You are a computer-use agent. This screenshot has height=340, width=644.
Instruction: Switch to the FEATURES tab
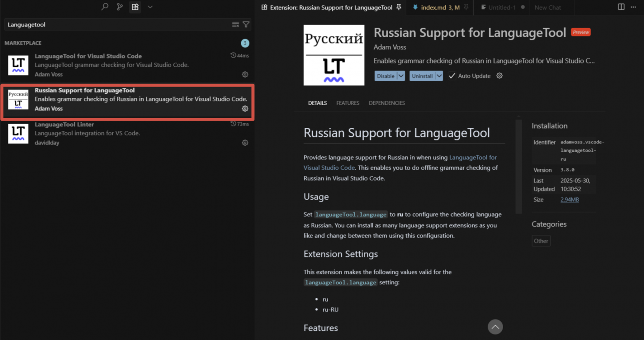pyautogui.click(x=347, y=103)
